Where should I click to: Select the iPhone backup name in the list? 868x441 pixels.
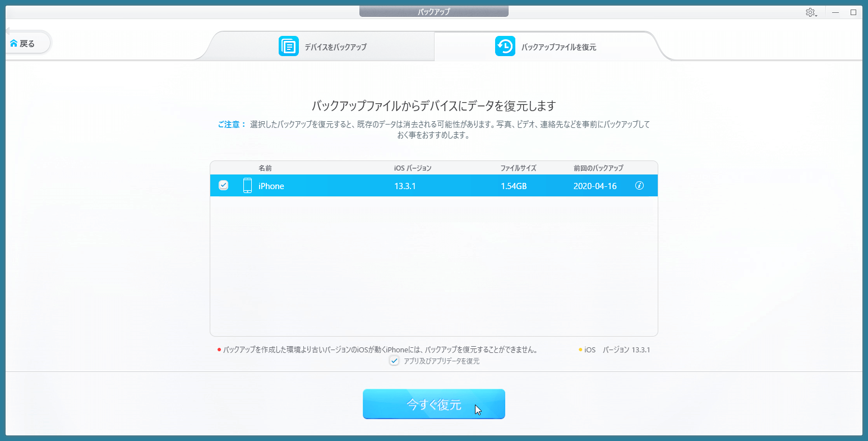tap(271, 186)
